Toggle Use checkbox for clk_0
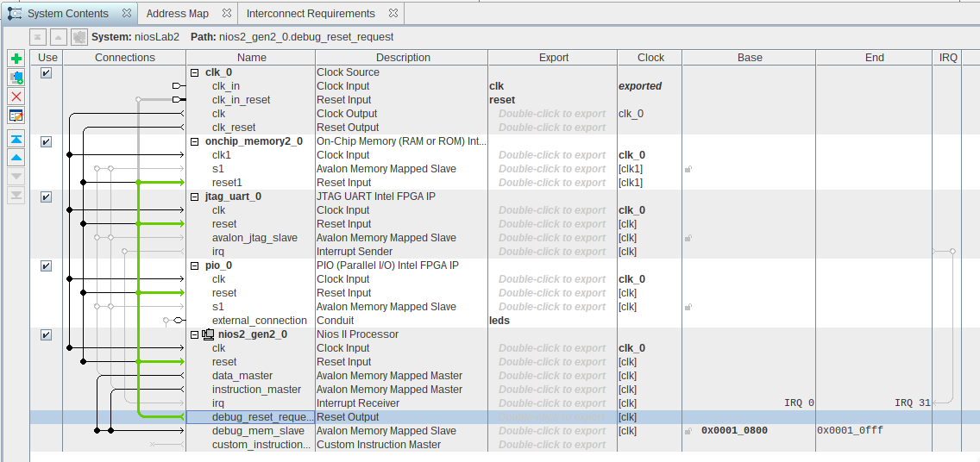This screenshot has height=462, width=980. (46, 72)
